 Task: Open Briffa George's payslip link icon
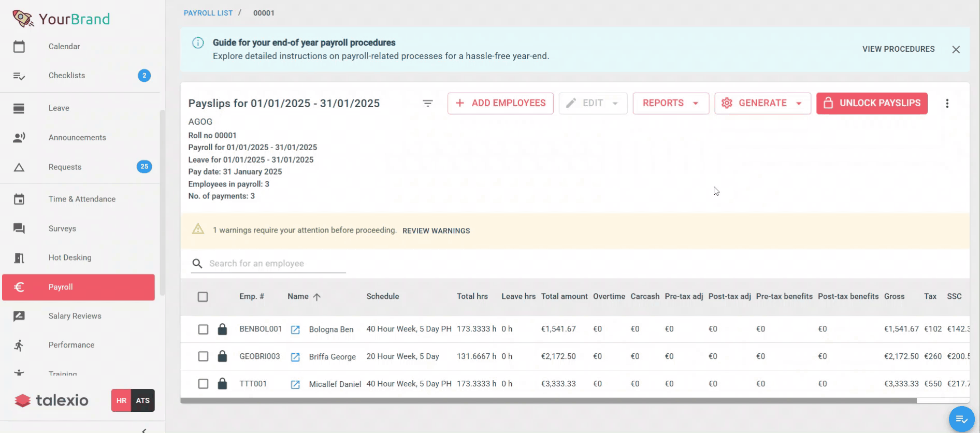(295, 357)
